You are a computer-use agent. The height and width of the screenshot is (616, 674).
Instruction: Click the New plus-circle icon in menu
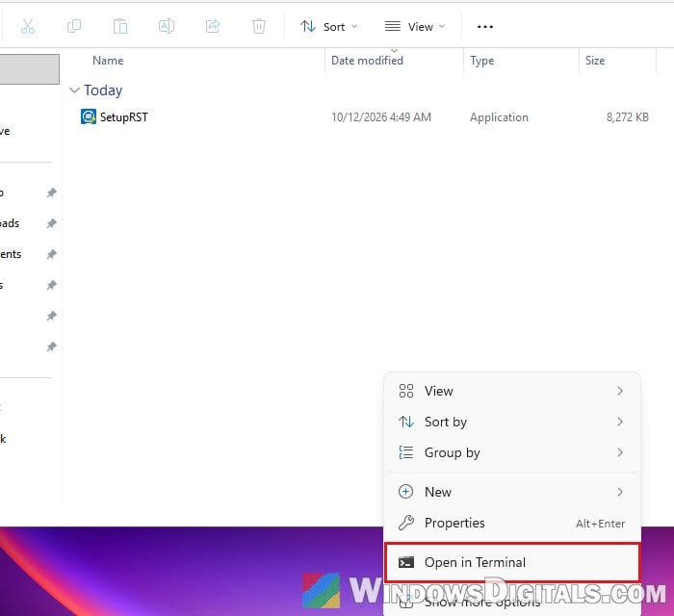point(405,492)
